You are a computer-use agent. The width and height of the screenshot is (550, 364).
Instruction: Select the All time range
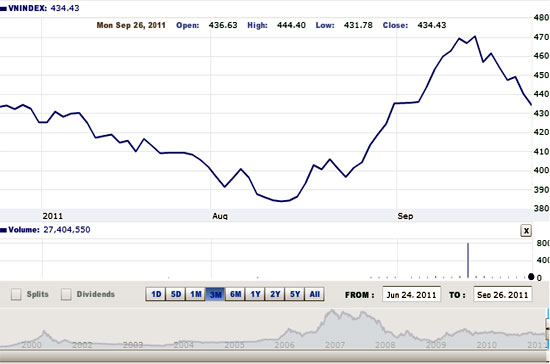coord(314,294)
